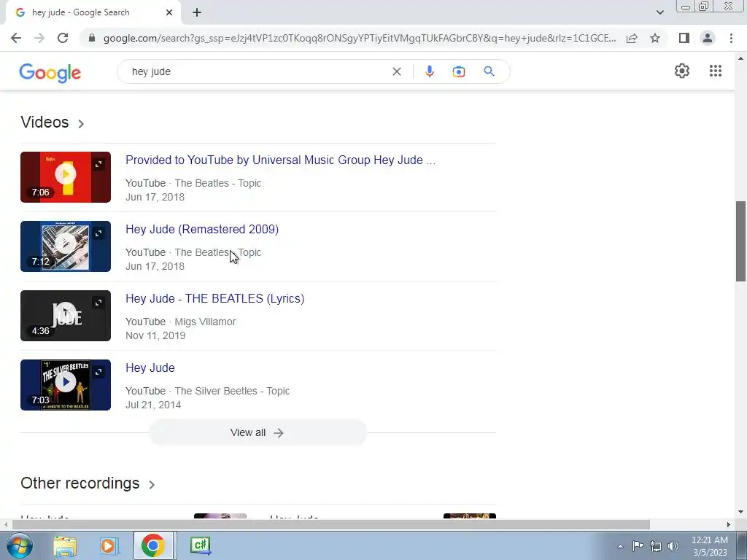Submit search with magnifier icon
The image size is (747, 560).
[489, 71]
